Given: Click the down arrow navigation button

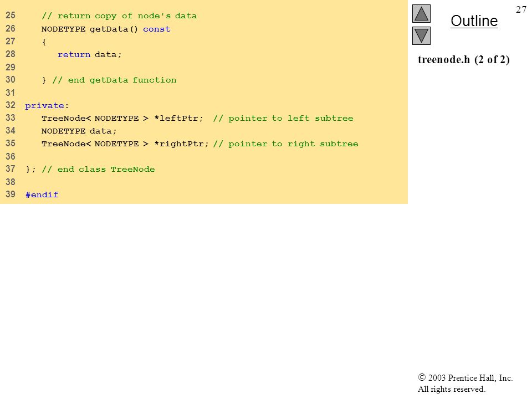Looking at the screenshot, I should pyautogui.click(x=421, y=35).
